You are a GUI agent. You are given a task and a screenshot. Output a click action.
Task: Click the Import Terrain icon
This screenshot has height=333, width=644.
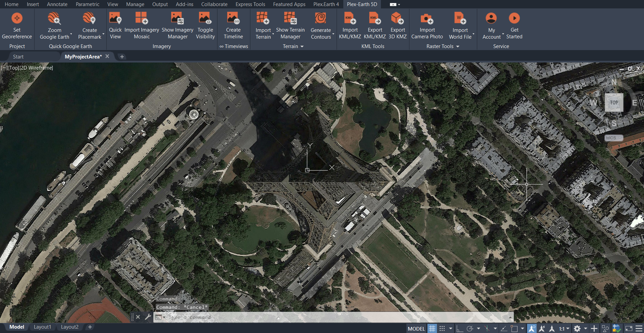point(263,18)
